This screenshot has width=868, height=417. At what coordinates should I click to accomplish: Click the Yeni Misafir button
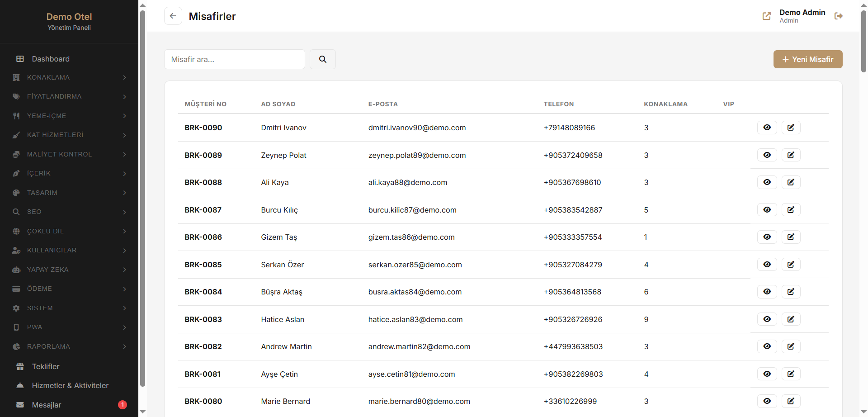coord(807,59)
